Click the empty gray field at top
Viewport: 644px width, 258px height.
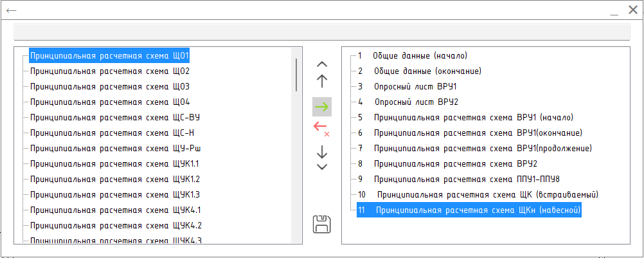tap(322, 32)
